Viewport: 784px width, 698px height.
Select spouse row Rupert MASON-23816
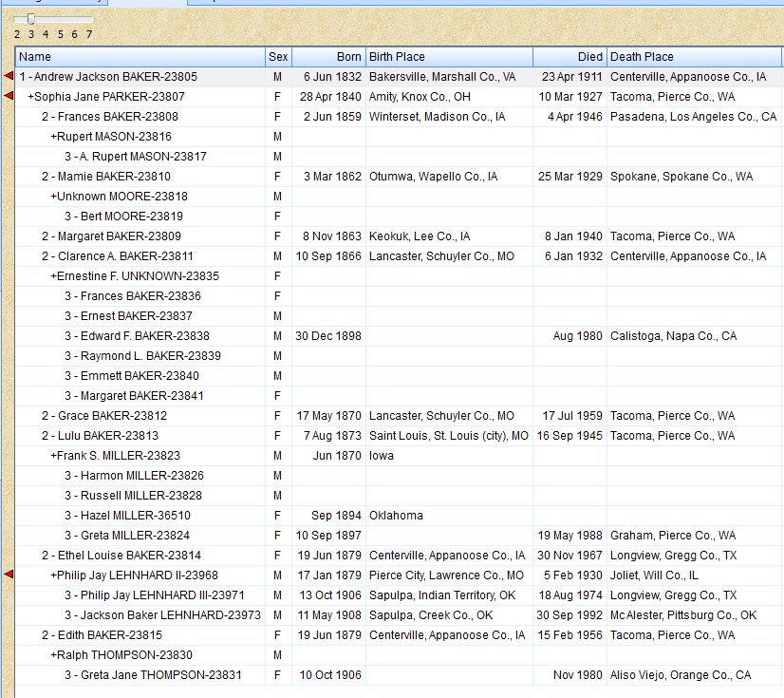[399, 137]
